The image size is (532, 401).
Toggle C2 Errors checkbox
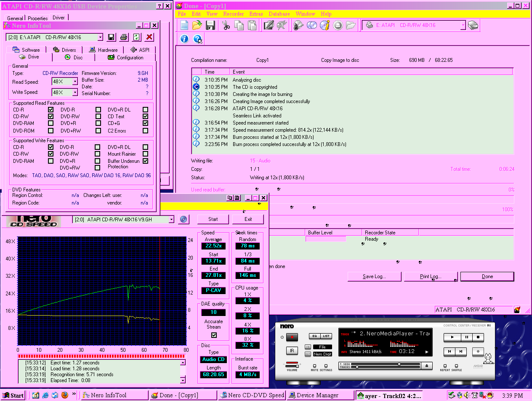(x=145, y=131)
